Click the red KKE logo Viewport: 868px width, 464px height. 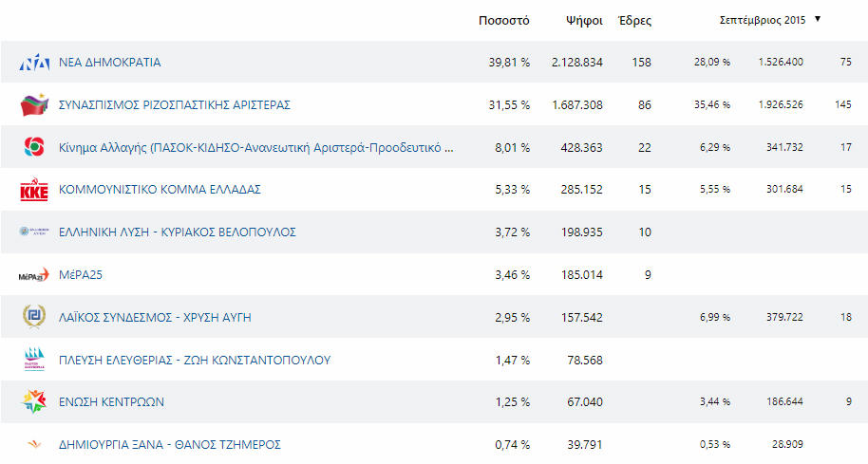(x=34, y=190)
